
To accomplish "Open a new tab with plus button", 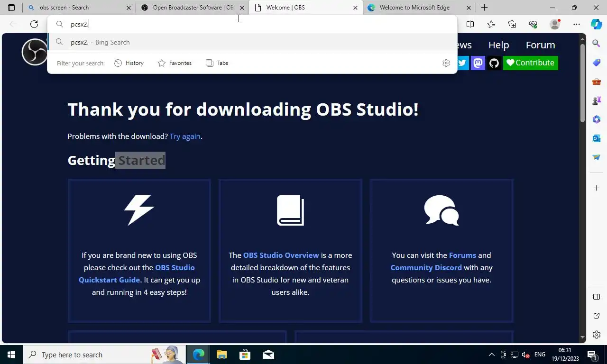I will click(x=484, y=8).
